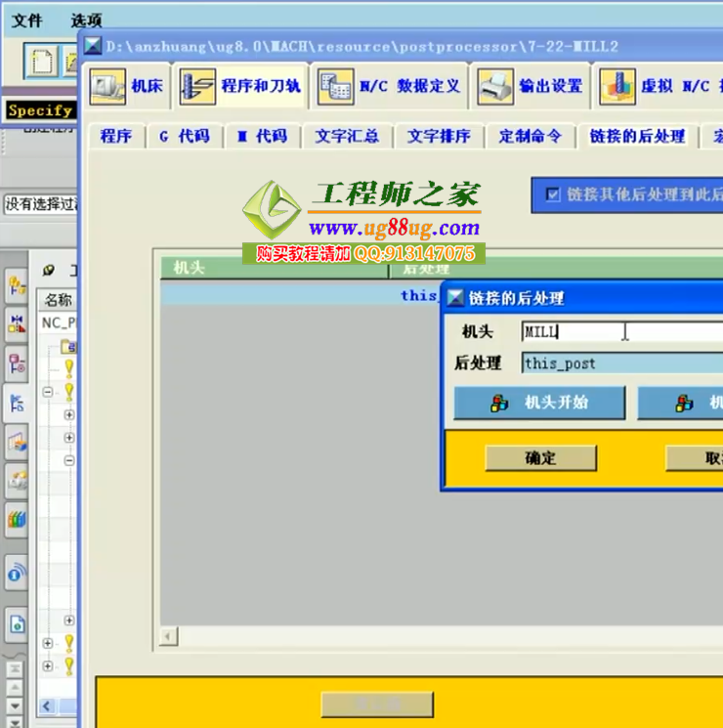Open the 机床 (Machine Tool) tab icon
The image size is (723, 728).
(108, 87)
